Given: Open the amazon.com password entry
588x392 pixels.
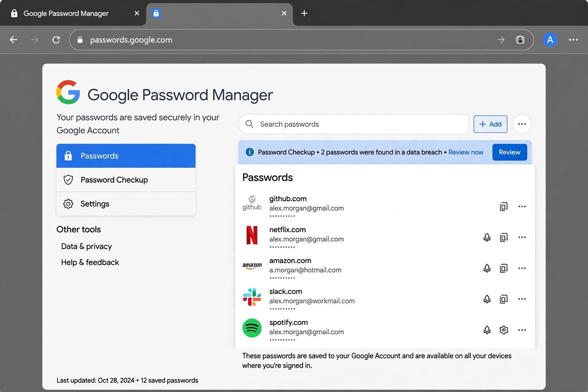Looking at the screenshot, I should point(385,268).
